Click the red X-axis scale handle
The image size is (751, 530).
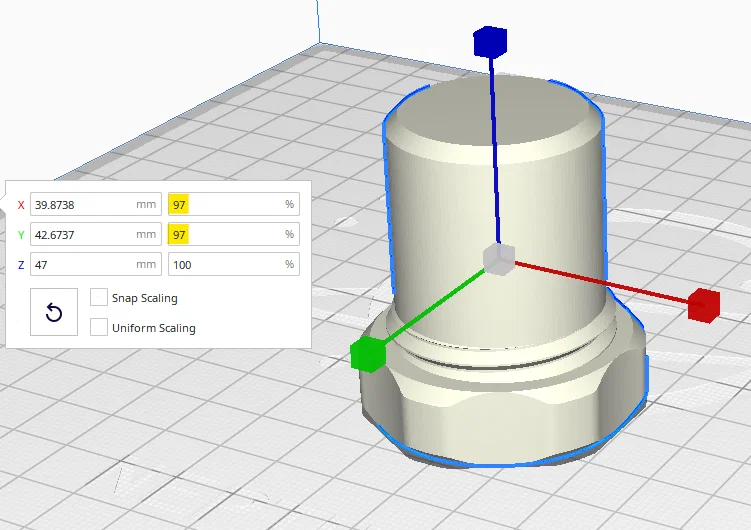click(x=704, y=305)
